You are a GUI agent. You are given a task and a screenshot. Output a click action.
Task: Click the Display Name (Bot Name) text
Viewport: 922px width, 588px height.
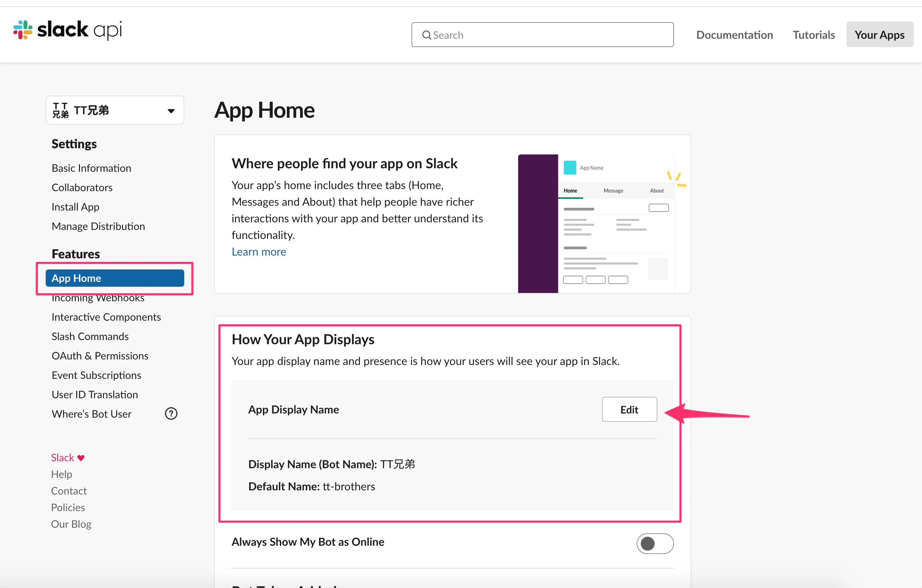coord(331,464)
